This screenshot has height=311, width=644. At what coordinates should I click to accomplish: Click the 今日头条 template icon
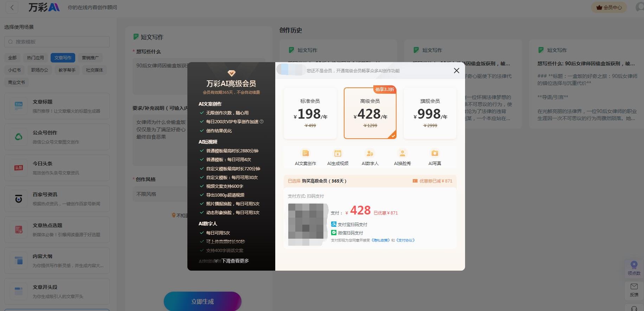[19, 168]
